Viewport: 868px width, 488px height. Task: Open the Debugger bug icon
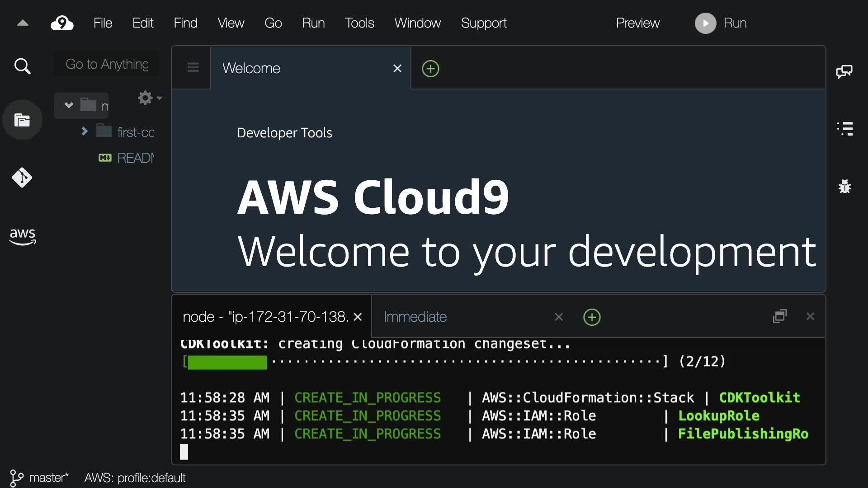tap(844, 186)
